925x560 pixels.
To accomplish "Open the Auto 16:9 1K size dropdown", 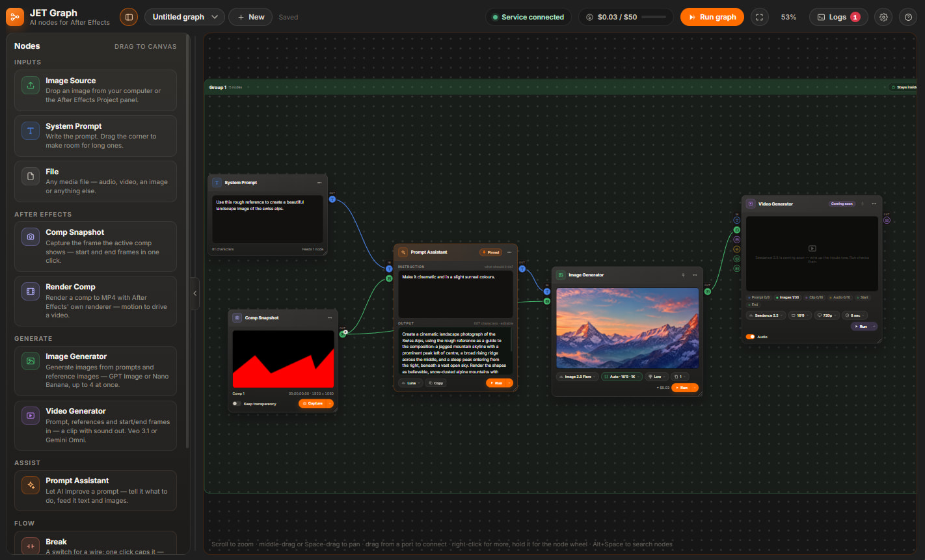I will pos(621,377).
